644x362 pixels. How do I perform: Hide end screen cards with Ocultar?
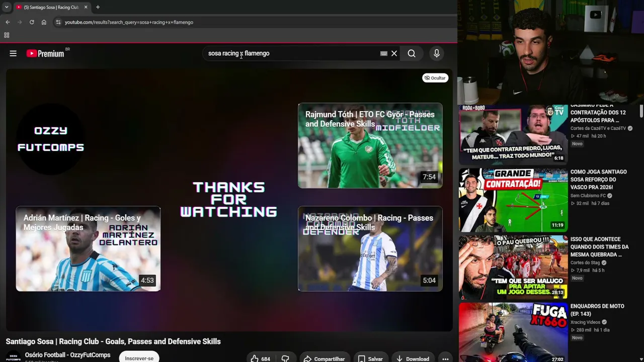[435, 78]
